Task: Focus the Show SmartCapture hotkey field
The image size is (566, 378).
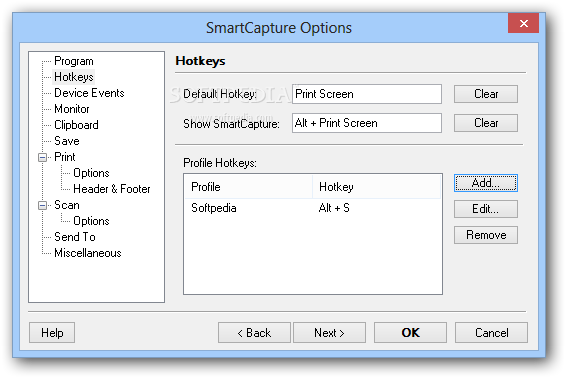Action: click(x=367, y=123)
